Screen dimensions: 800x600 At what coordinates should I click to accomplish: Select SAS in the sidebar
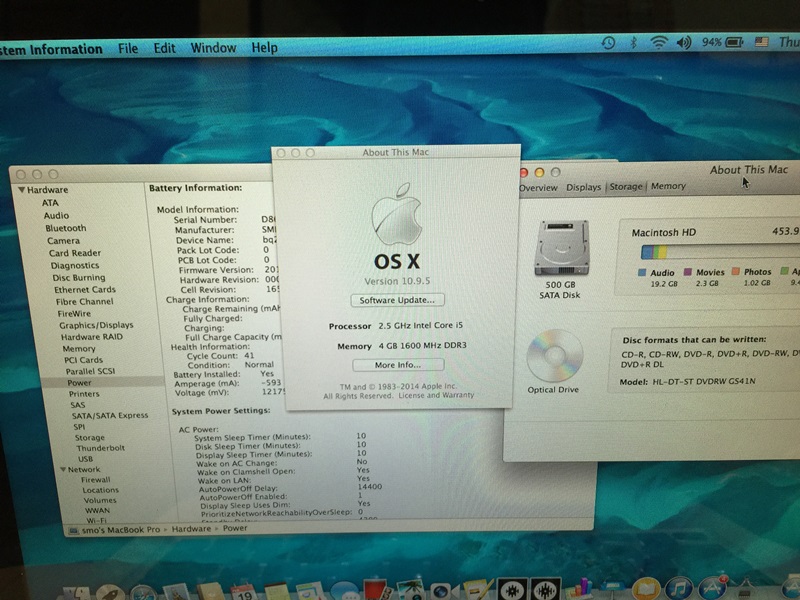click(78, 405)
